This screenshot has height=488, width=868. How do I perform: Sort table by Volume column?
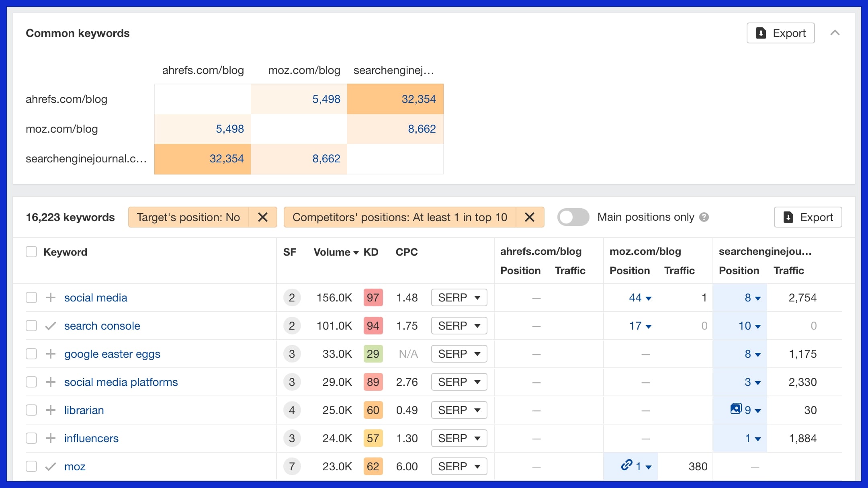click(336, 252)
